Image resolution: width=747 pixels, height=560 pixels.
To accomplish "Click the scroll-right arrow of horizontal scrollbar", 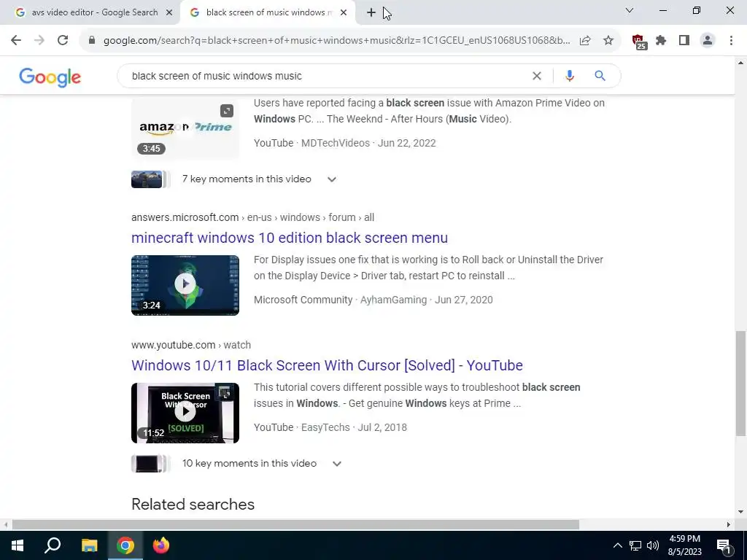I will 729,525.
